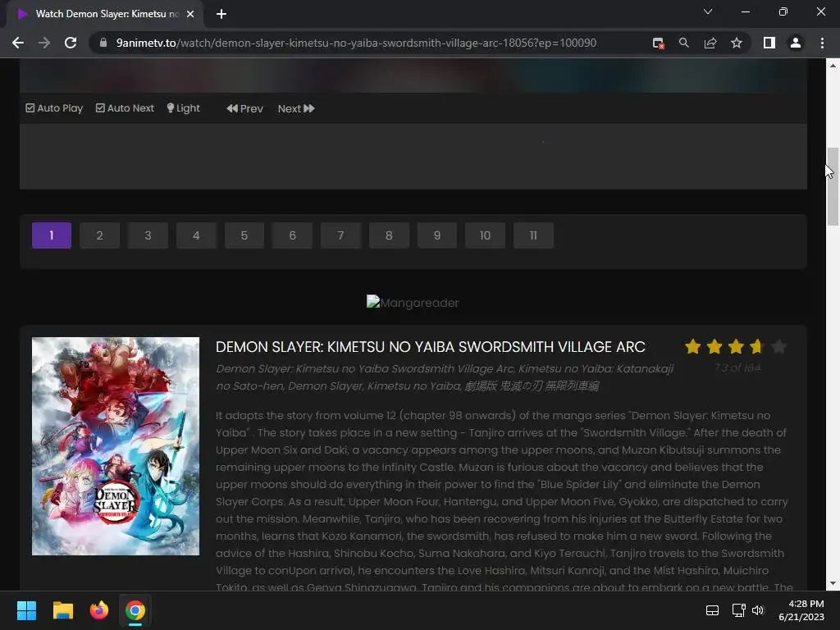840x630 pixels.
Task: Select episode 8
Action: pyautogui.click(x=389, y=235)
